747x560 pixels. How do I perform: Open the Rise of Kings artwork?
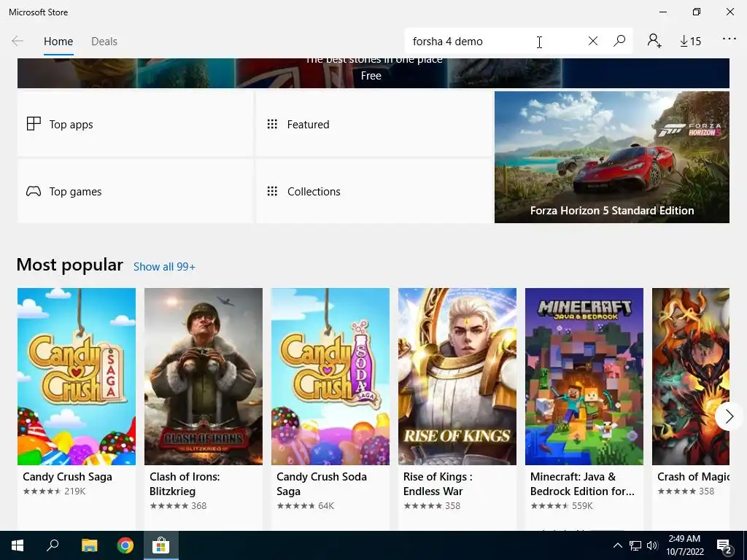(x=457, y=376)
